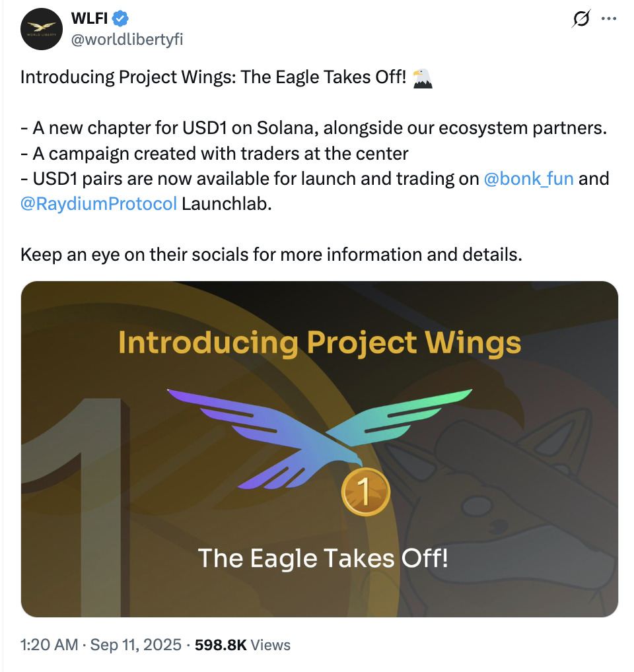
Task: Click the 'Introducing Project Wings' image heading
Action: (x=320, y=344)
